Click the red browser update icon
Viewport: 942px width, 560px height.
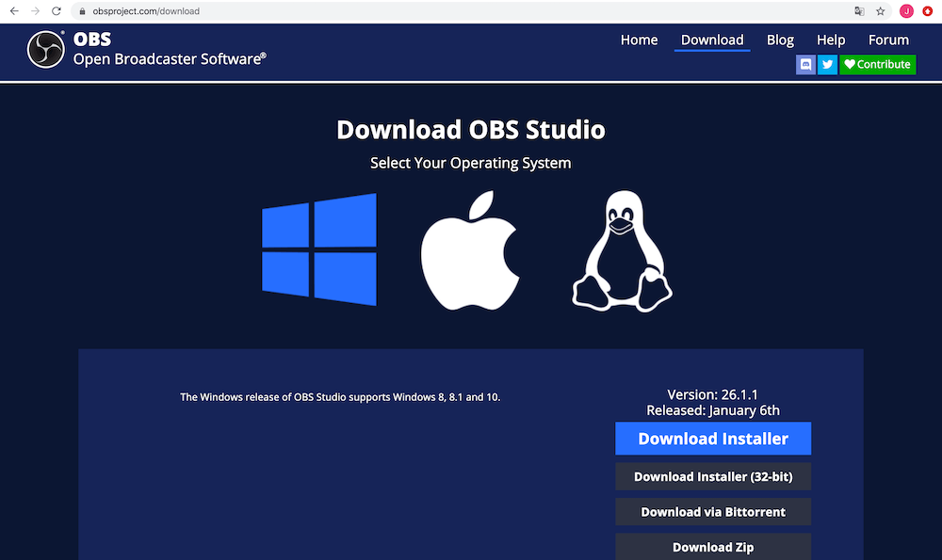click(928, 10)
